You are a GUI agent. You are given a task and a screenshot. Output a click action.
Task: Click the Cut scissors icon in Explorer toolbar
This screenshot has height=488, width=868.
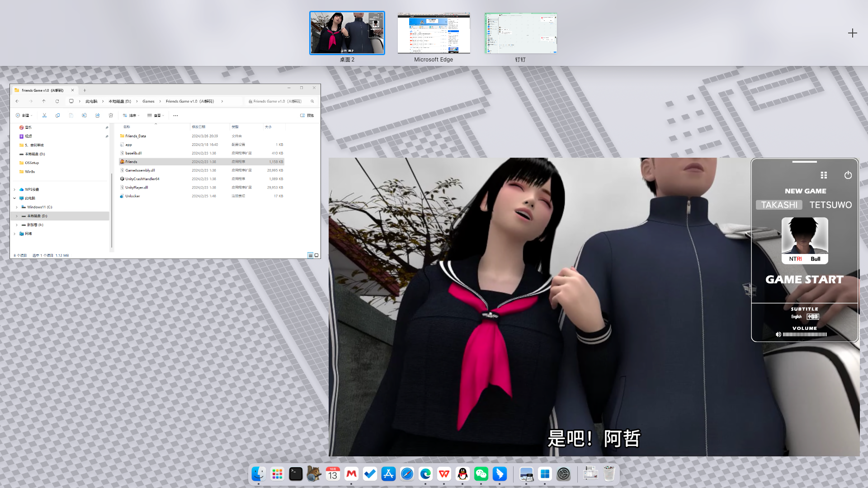(x=44, y=115)
